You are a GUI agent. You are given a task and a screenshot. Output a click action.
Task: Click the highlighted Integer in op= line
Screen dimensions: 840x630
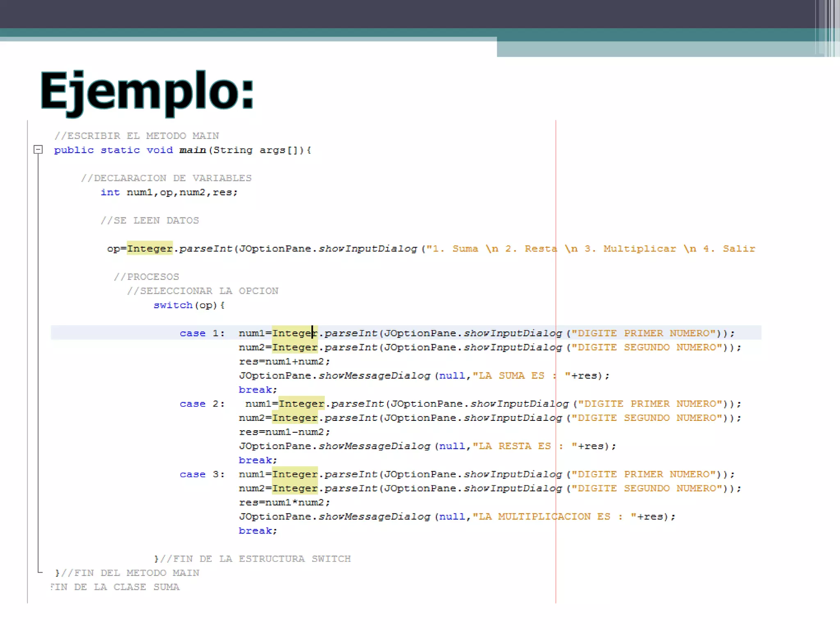(x=150, y=249)
